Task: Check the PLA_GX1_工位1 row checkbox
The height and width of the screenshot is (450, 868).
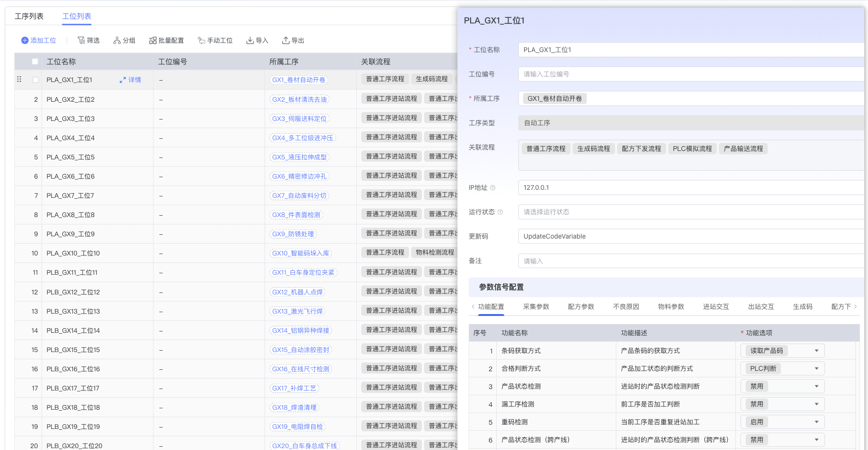Action: [x=35, y=80]
